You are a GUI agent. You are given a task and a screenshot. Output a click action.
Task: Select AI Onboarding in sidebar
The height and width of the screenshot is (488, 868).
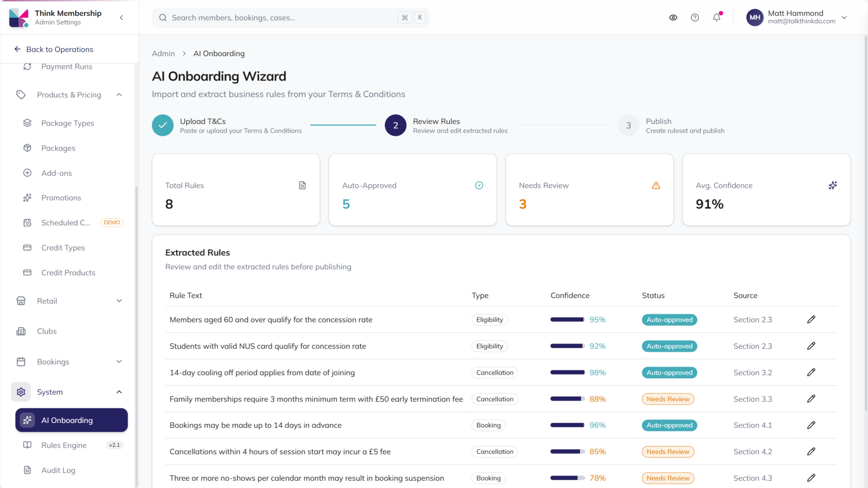coord(72,420)
